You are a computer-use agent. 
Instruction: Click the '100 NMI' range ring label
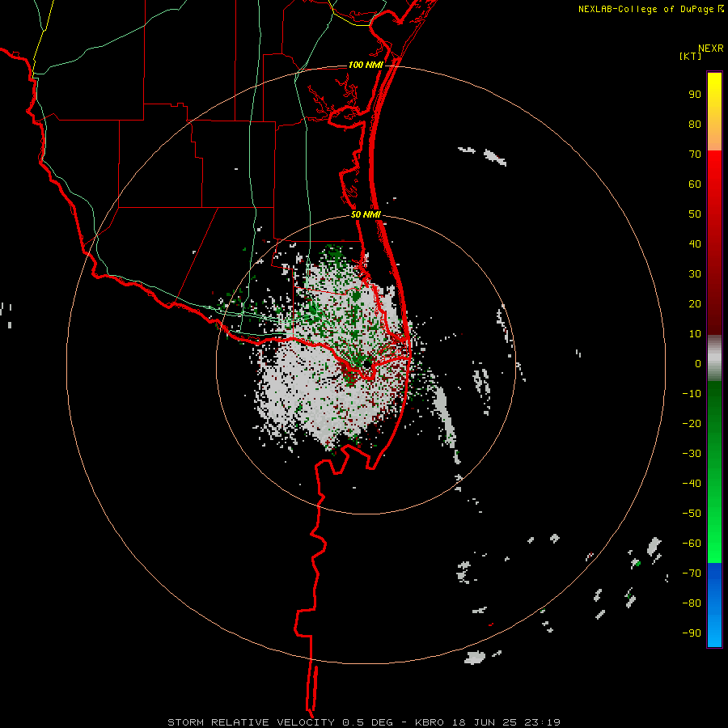[366, 65]
